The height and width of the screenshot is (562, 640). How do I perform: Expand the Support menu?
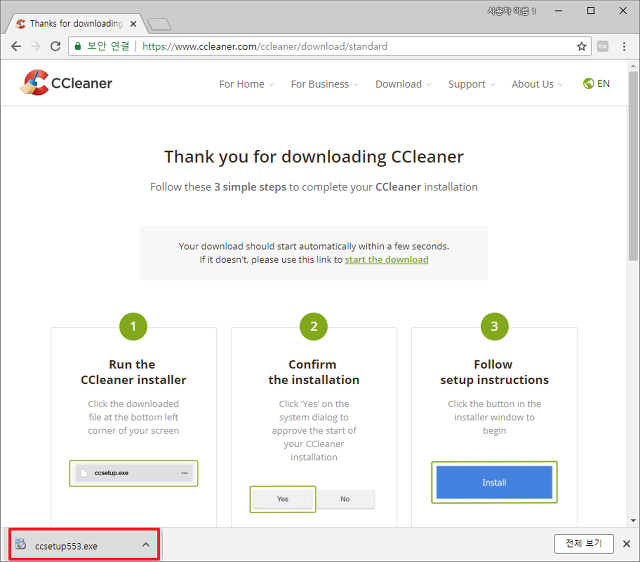[471, 84]
